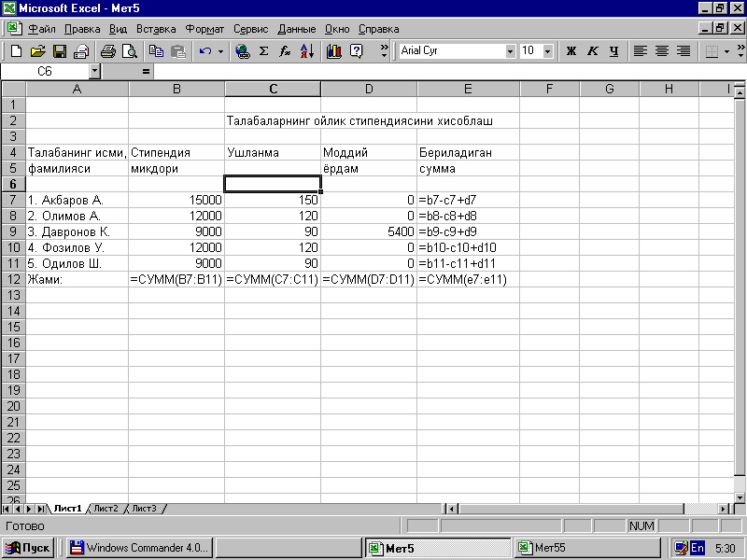The height and width of the screenshot is (560, 747).
Task: Open the Формат menu
Action: point(204,29)
